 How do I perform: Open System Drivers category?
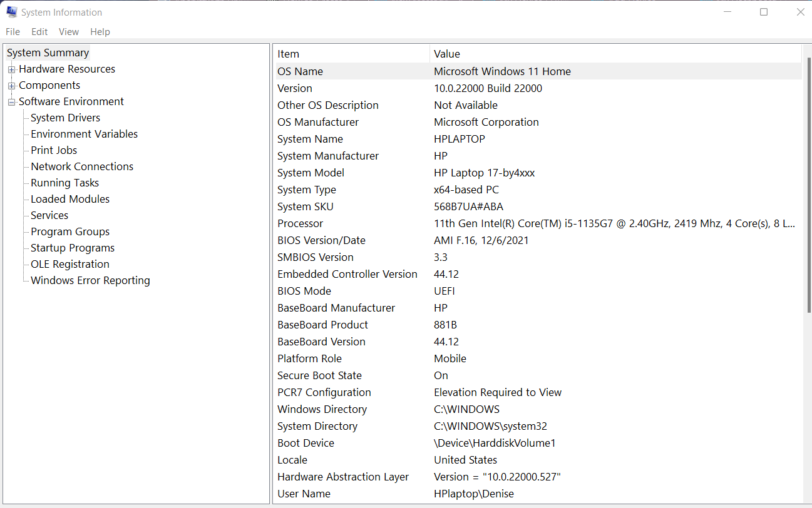point(65,118)
